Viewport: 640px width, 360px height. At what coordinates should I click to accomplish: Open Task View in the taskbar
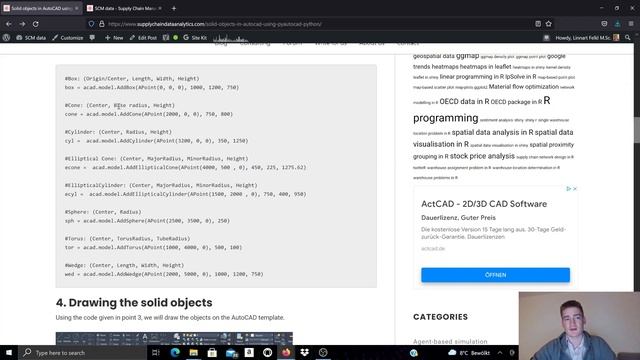click(x=156, y=353)
